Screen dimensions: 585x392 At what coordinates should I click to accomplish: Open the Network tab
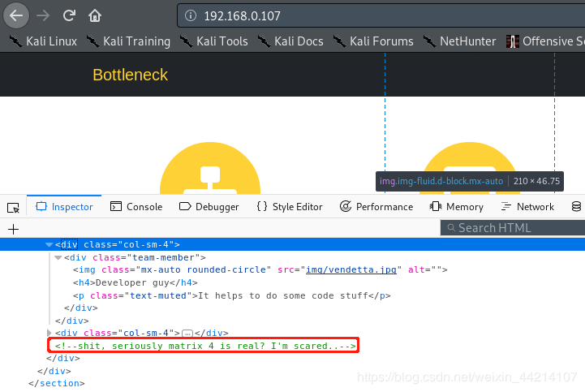click(527, 206)
